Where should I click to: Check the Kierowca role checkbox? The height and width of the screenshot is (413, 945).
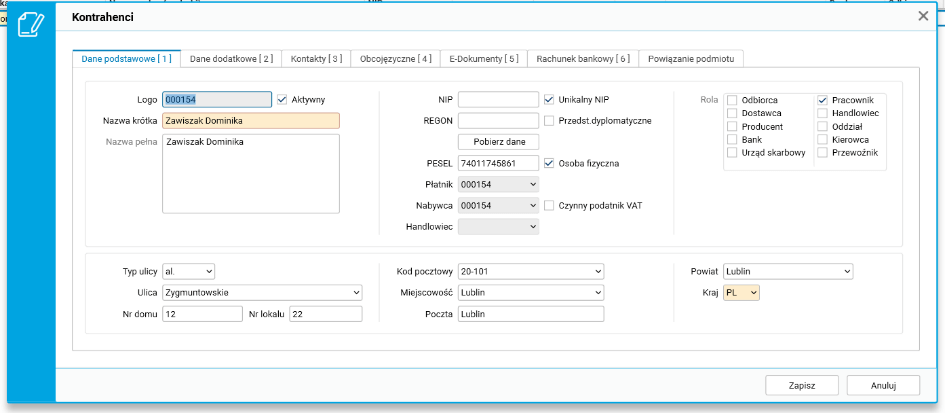coord(822,139)
